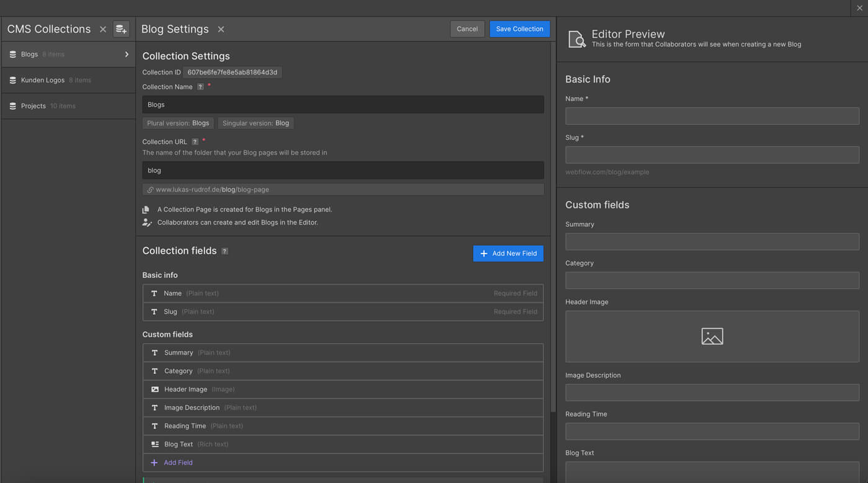Click the Cancel button
The width and height of the screenshot is (868, 483).
coord(467,29)
